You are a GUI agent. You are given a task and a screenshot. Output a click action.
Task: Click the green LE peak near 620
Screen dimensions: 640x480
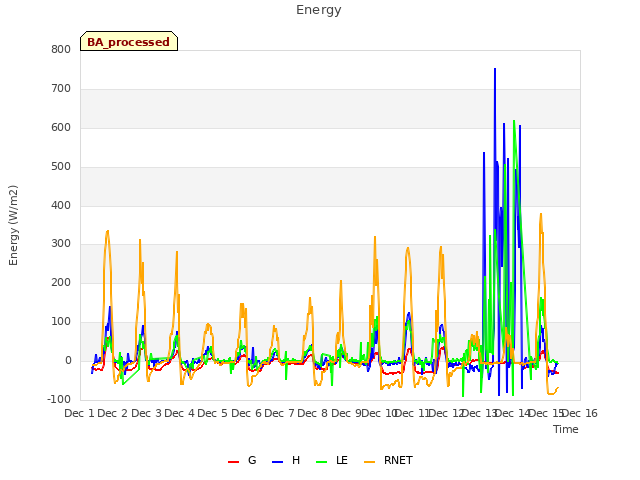(x=514, y=122)
